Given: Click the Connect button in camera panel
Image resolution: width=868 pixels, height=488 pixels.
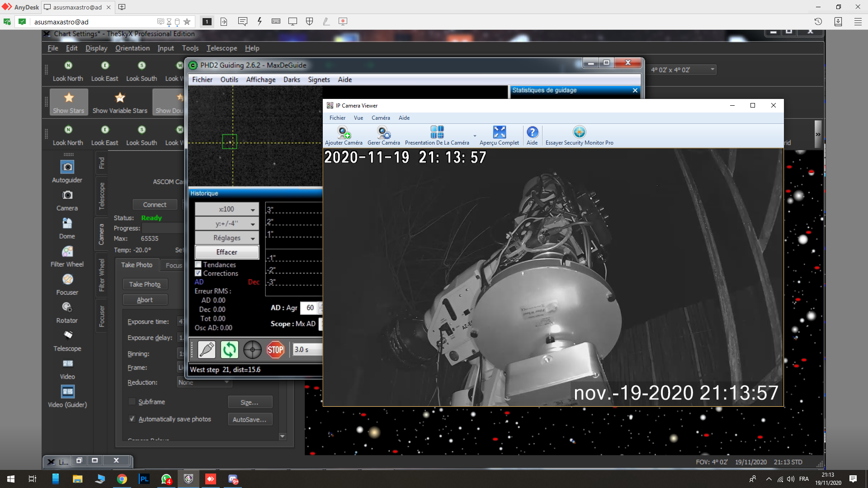Looking at the screenshot, I should click(x=155, y=204).
